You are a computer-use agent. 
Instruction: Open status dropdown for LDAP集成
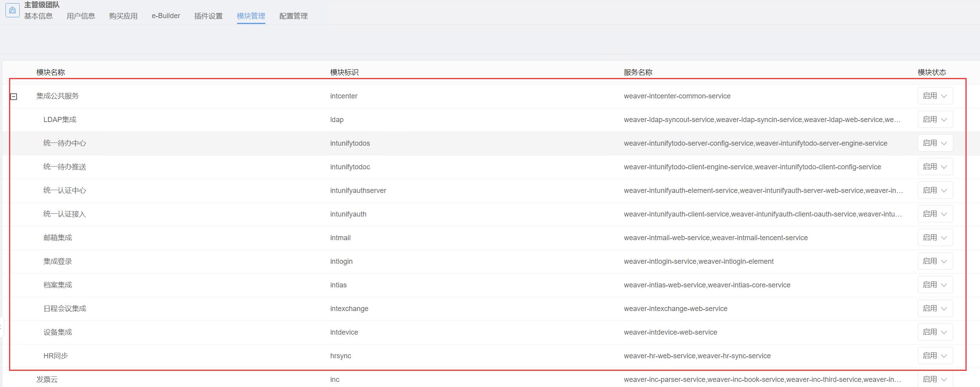pos(935,120)
